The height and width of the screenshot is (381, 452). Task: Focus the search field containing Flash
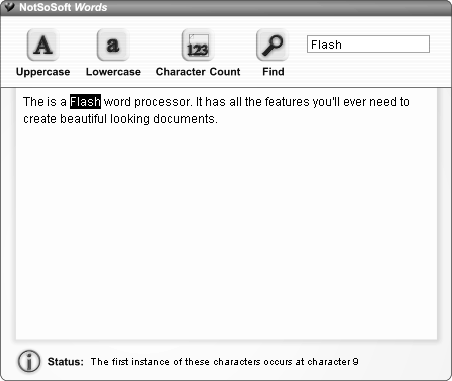click(x=368, y=44)
